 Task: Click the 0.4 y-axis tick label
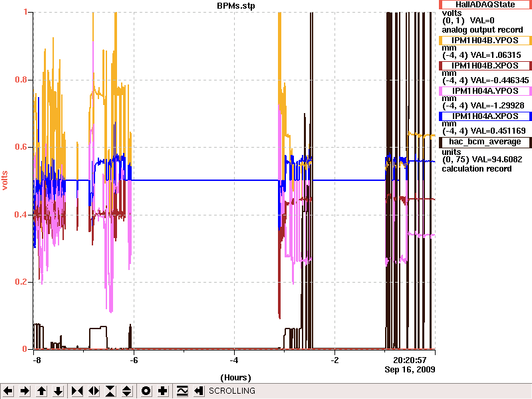(21, 214)
